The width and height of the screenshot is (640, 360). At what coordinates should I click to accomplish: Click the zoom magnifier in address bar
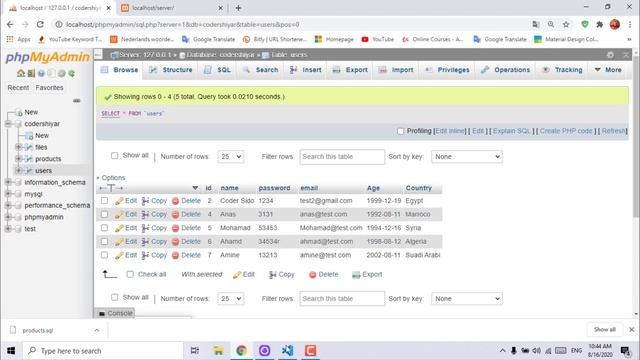coord(551,24)
